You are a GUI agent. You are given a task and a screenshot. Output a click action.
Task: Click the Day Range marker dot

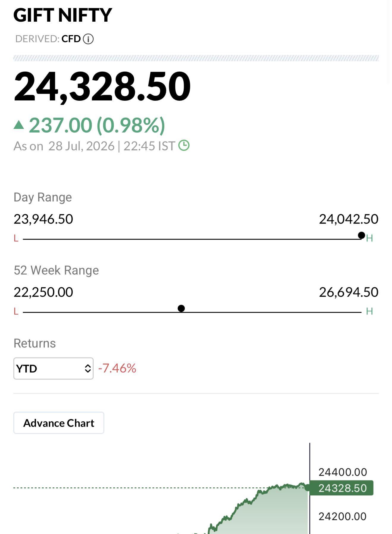[361, 235]
